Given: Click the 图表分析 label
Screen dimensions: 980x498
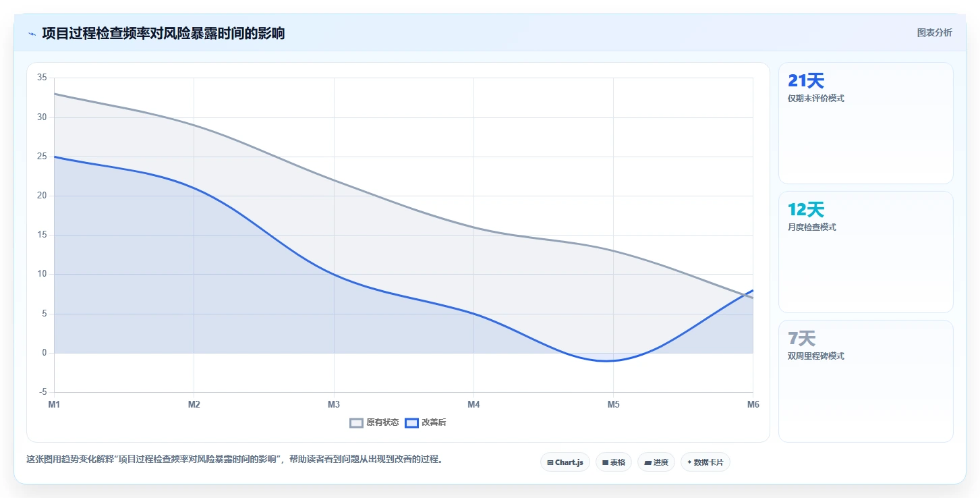Looking at the screenshot, I should click(x=934, y=32).
